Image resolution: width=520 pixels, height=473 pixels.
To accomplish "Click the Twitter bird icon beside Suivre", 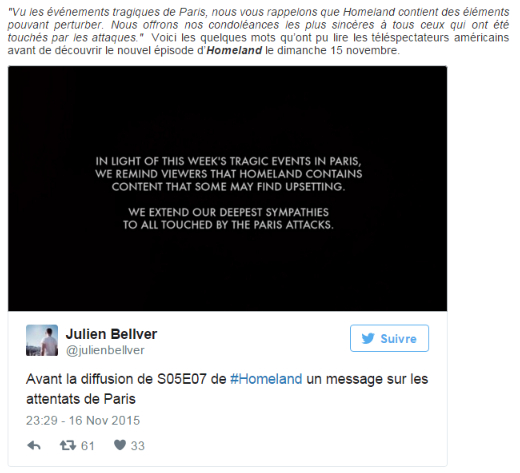I will coord(368,339).
